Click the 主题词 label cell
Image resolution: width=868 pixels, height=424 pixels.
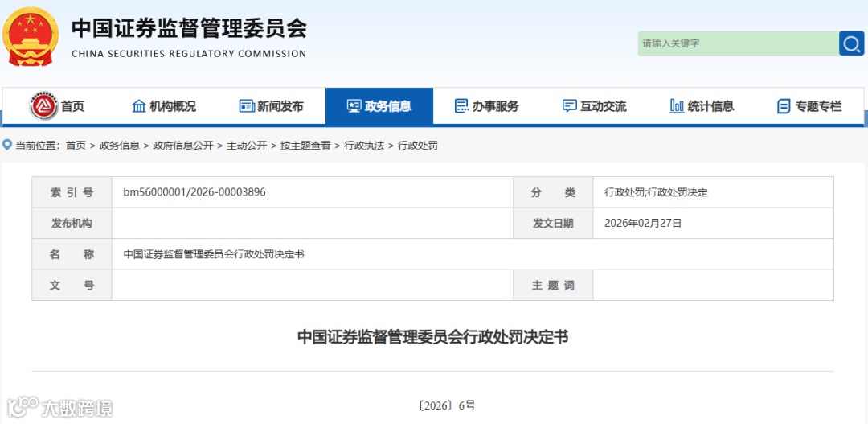pos(554,286)
